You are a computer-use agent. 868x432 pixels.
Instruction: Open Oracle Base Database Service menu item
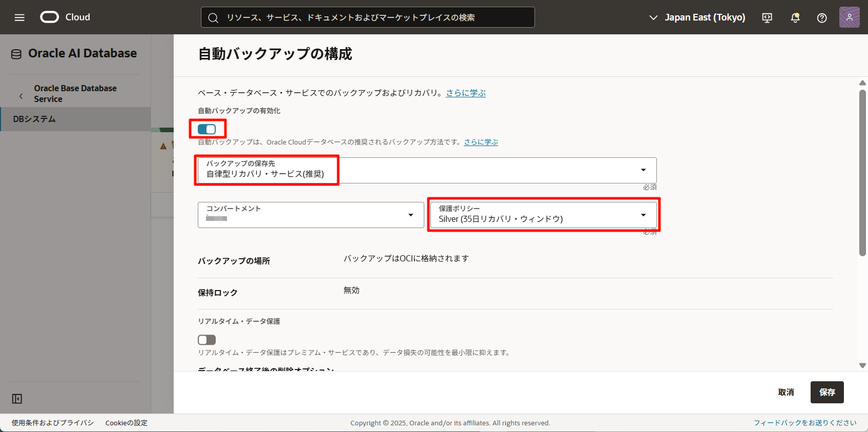[x=75, y=94]
